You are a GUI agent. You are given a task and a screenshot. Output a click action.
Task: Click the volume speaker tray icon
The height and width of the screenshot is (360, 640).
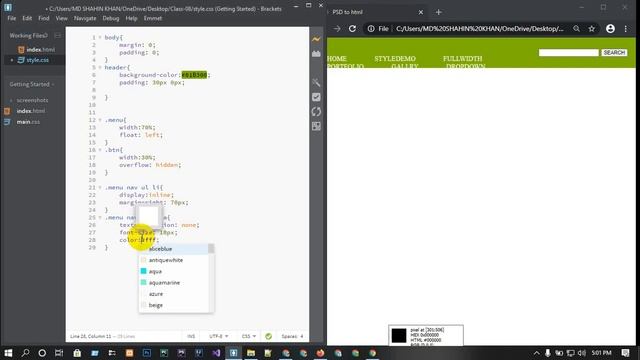[582, 353]
